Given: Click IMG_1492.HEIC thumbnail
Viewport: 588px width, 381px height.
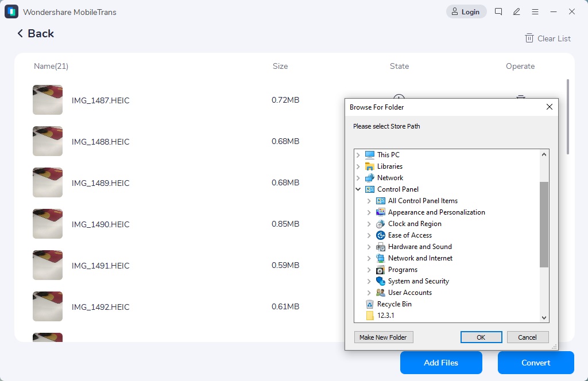Looking at the screenshot, I should point(48,306).
